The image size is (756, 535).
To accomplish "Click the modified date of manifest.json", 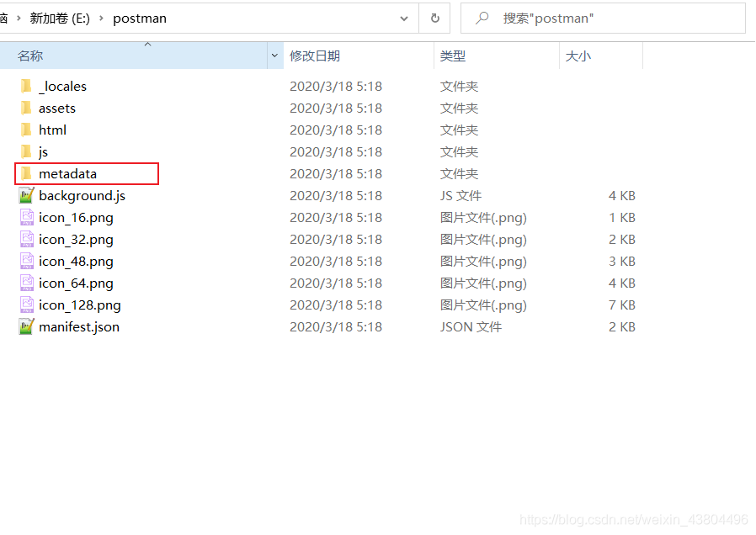I will (x=336, y=327).
